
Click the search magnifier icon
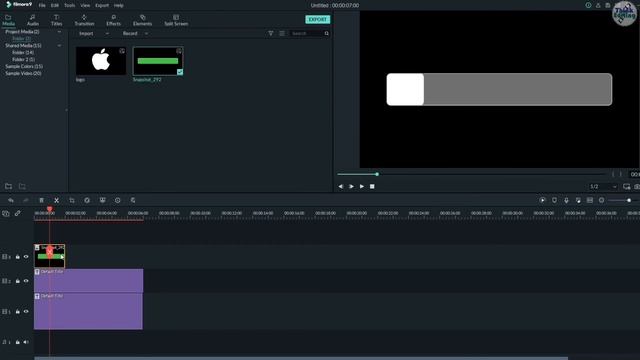327,33
